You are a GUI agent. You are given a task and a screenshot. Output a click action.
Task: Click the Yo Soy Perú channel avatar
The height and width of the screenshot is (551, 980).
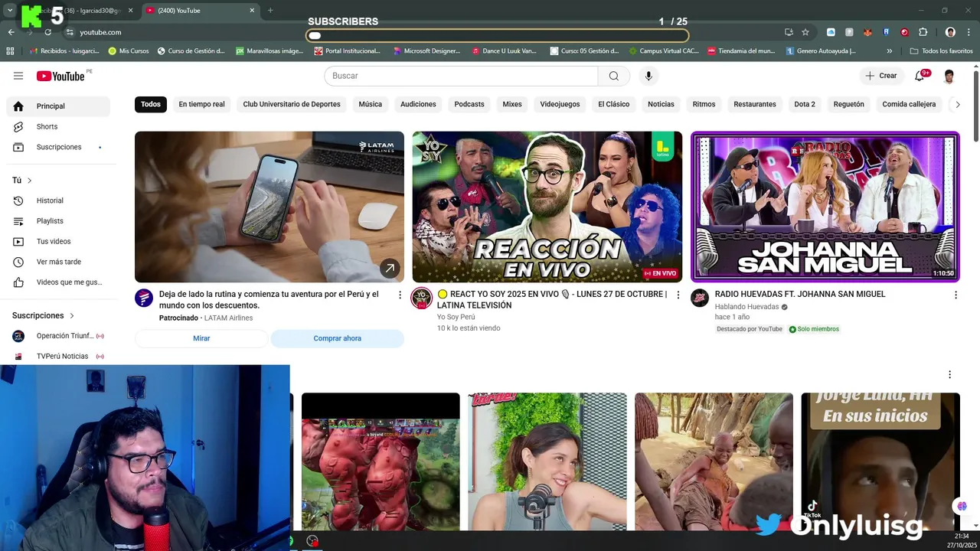pos(422,298)
